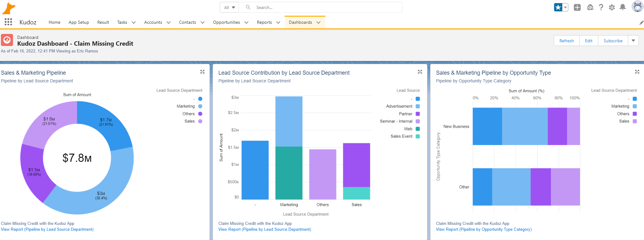Expand the Sales & Marketing Pipeline chart

coord(202,72)
